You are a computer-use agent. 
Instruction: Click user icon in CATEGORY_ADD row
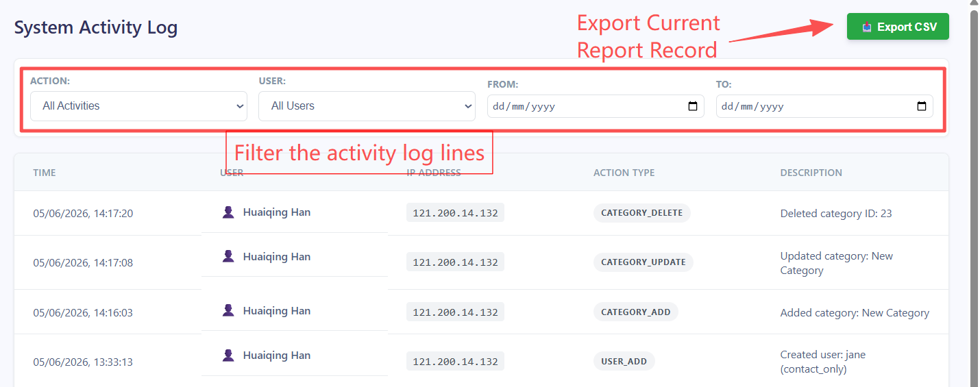228,310
